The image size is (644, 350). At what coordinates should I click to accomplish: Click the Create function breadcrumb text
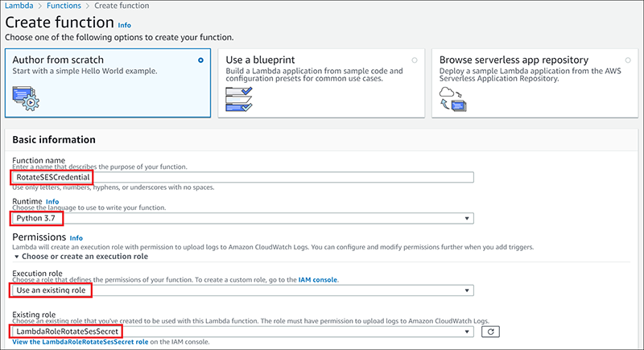[122, 6]
